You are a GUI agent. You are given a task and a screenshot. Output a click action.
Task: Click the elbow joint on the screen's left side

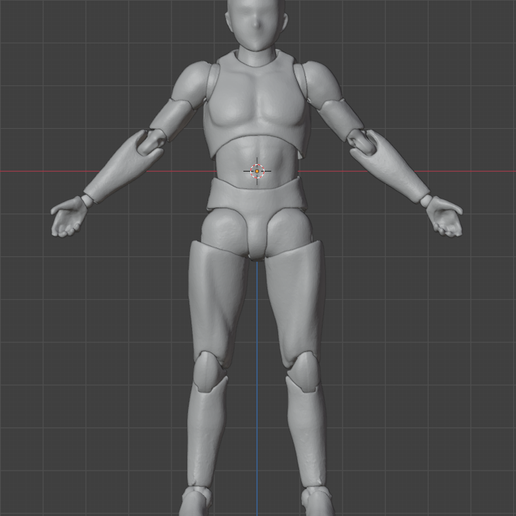[151, 143]
